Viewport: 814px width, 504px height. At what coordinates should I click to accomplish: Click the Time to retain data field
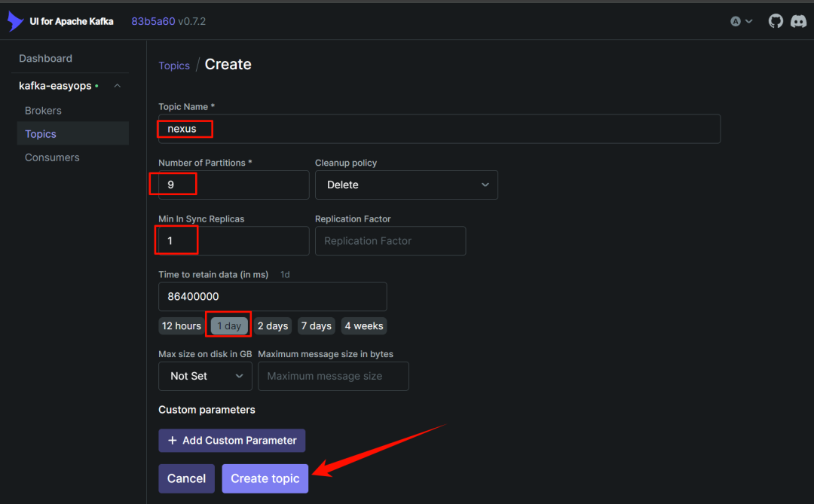coord(273,296)
